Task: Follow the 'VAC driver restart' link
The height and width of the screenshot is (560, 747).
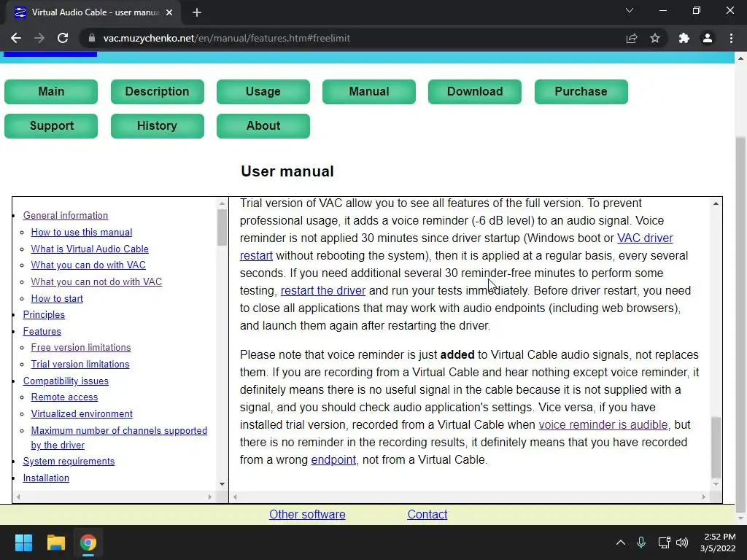Action: point(645,238)
